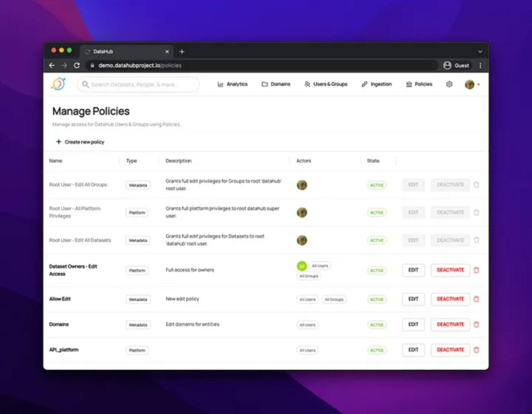The width and height of the screenshot is (532, 414).
Task: Click the DataHub logo
Action: click(x=58, y=84)
